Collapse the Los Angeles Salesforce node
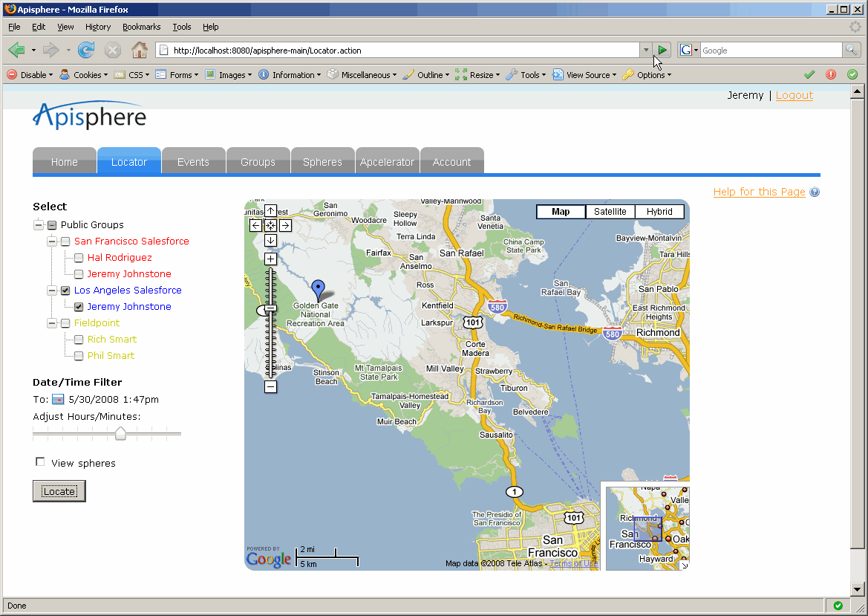The width and height of the screenshot is (868, 616). [x=52, y=291]
